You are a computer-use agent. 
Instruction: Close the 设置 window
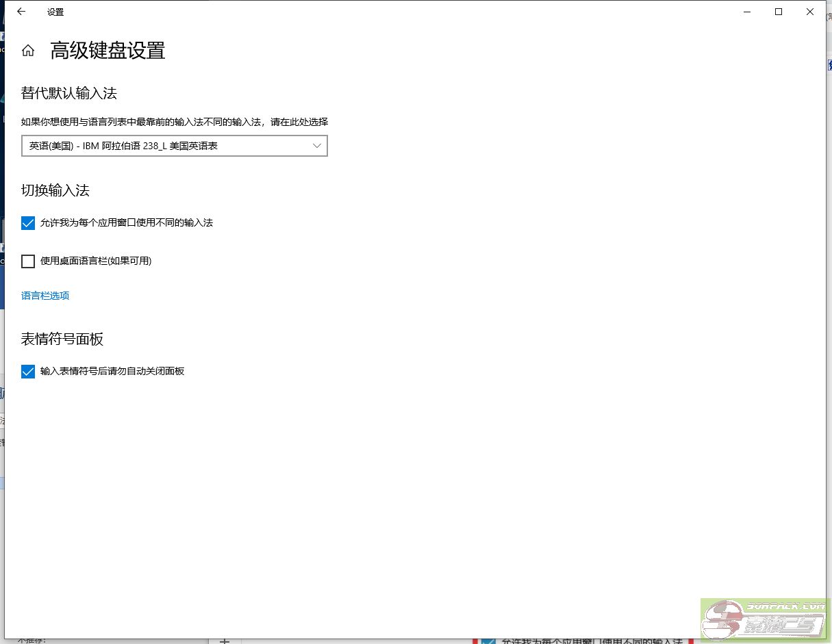tap(810, 12)
